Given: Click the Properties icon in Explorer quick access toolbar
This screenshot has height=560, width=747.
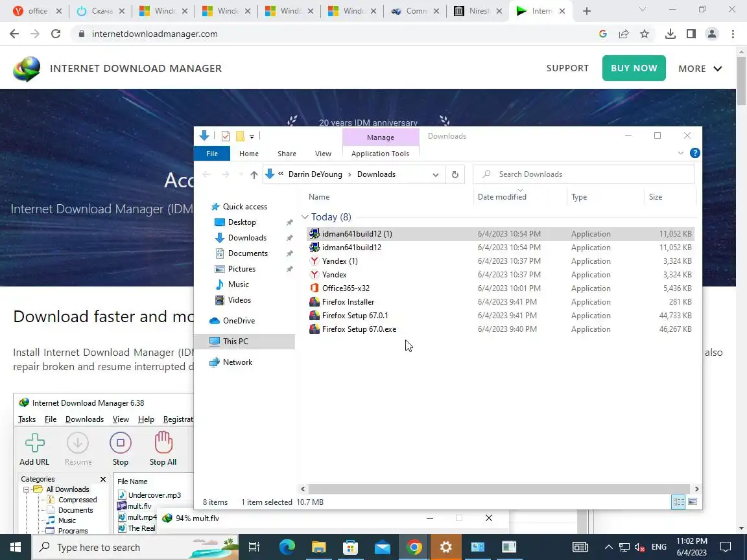Looking at the screenshot, I should point(226,136).
